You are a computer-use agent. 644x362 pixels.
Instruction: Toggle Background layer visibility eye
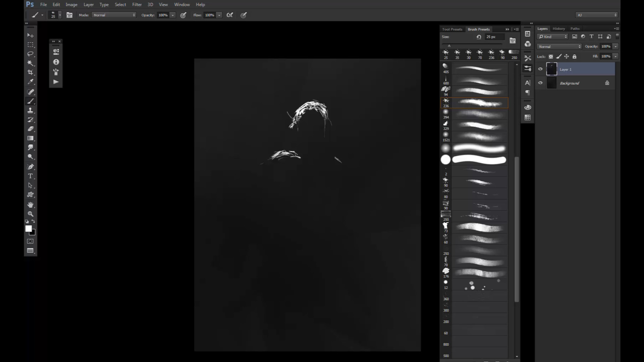click(540, 83)
